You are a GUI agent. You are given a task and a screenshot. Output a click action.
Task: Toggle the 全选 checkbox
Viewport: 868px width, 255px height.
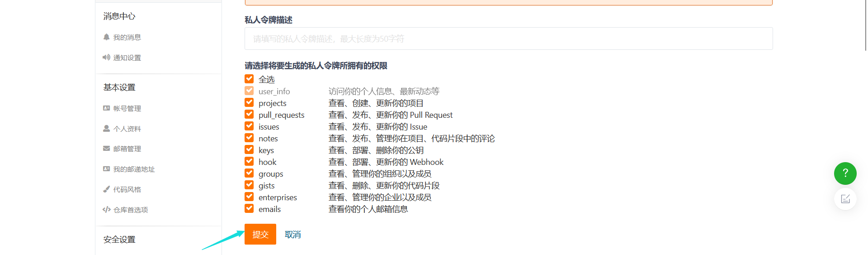[x=249, y=79]
